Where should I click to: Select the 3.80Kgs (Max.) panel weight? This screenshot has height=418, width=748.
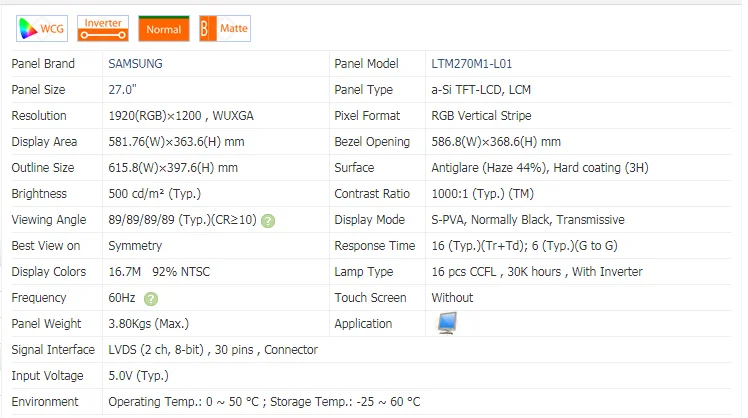click(x=149, y=324)
